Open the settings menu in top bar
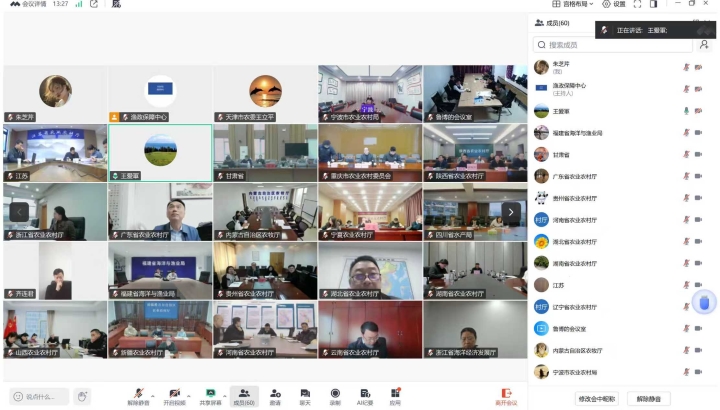The height and width of the screenshot is (410, 720). pos(614,4)
